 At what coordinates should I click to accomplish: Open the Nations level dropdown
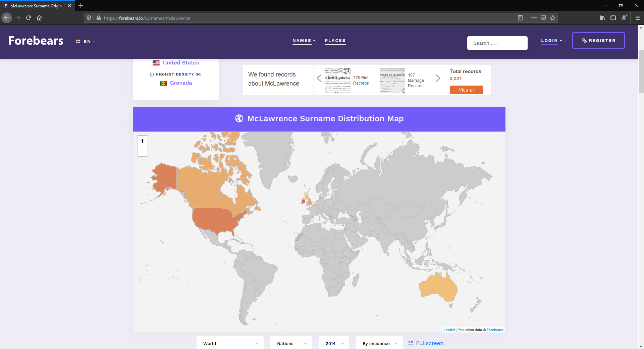click(x=291, y=343)
